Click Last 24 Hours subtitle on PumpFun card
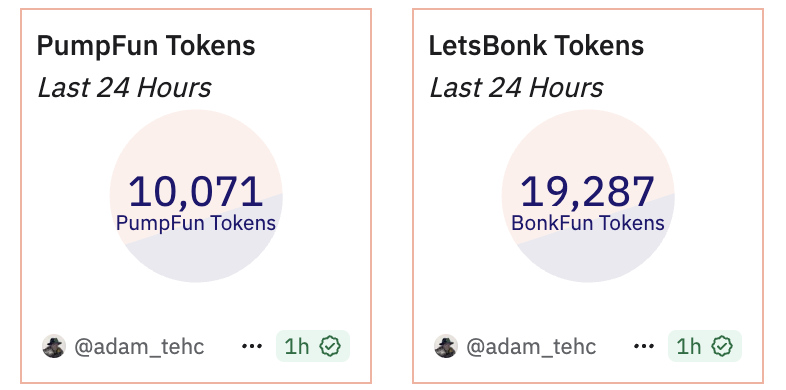 point(124,88)
